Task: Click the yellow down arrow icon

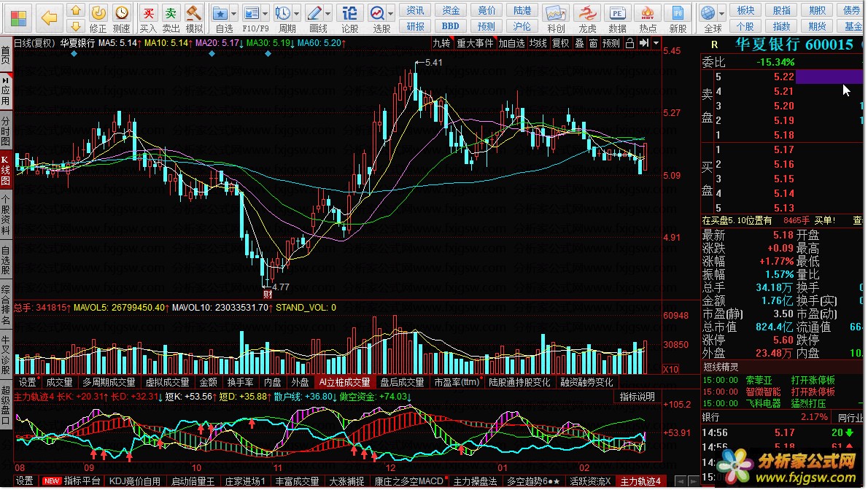Action: (75, 26)
